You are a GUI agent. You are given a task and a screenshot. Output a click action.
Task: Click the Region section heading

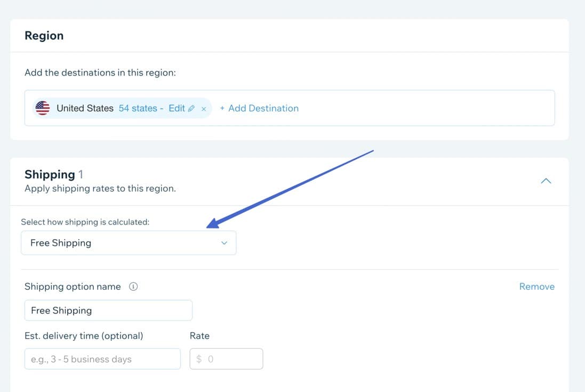44,35
